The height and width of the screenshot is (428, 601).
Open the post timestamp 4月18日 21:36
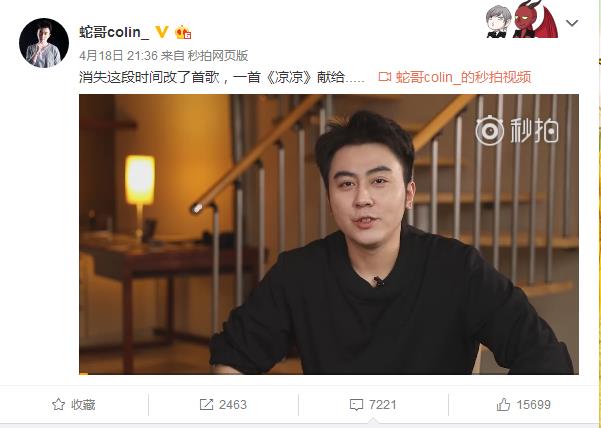point(118,56)
